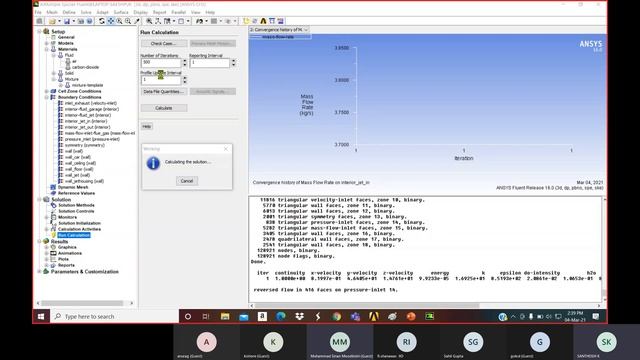640x360 pixels.
Task: Expand the Graphics tree node
Action: 47,247
